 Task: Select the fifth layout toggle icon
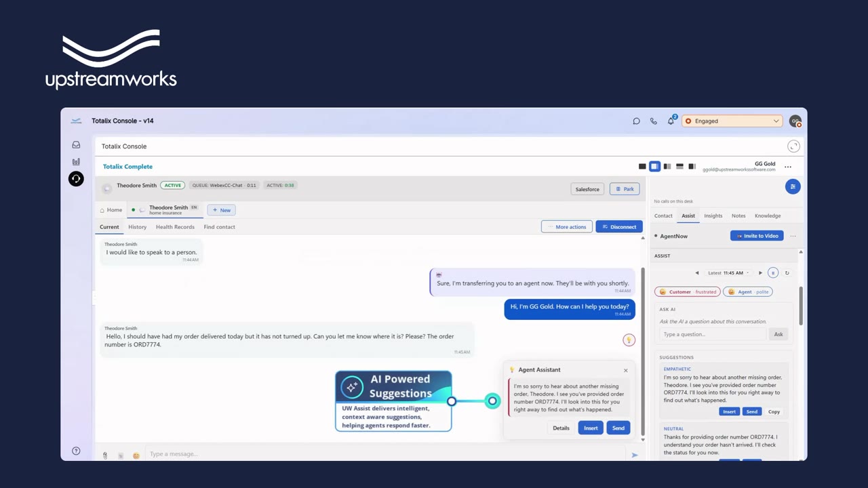(x=692, y=166)
